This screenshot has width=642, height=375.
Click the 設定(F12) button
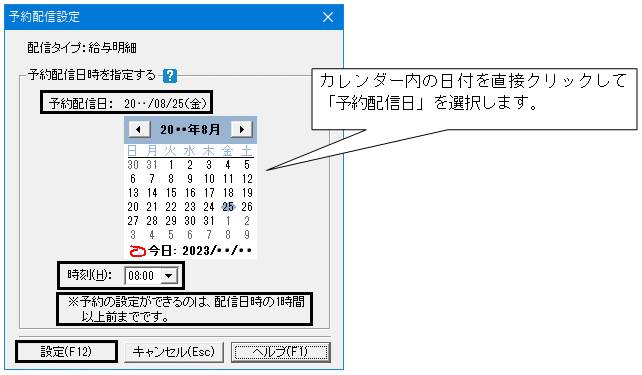[x=66, y=352]
